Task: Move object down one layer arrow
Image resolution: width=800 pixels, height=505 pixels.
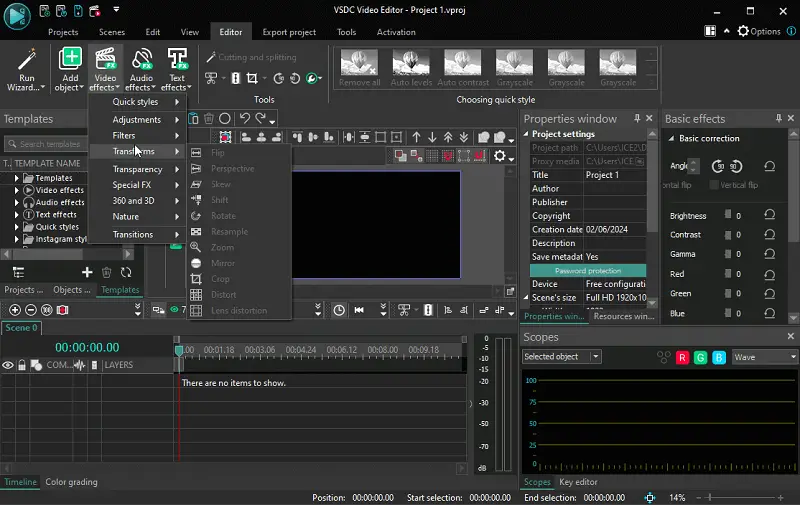Action: [432, 137]
